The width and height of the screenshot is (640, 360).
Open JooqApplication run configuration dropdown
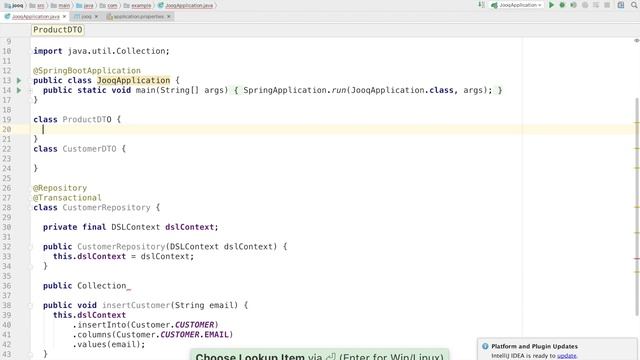517,5
